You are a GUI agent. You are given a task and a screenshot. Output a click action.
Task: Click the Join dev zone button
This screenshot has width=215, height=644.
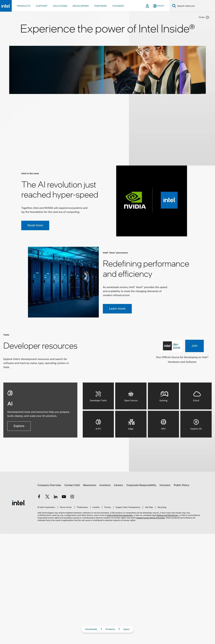click(x=194, y=346)
